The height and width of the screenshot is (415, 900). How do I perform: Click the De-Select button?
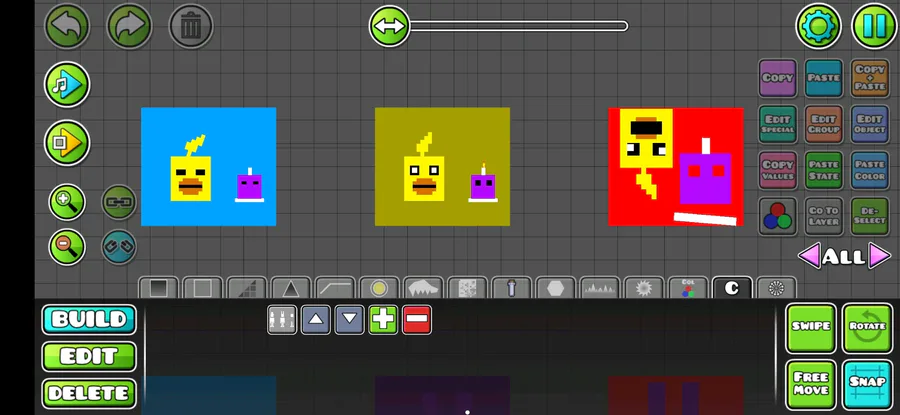(870, 216)
